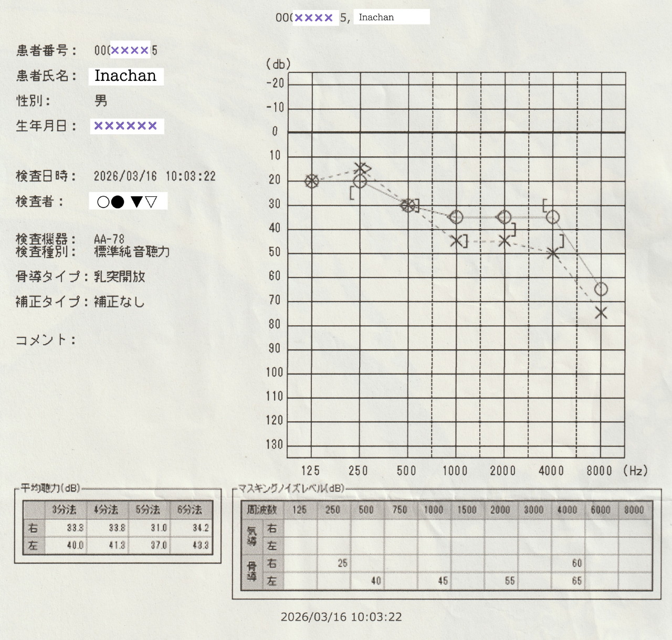Click the masked 生年月日 birthdate field

[x=126, y=126]
